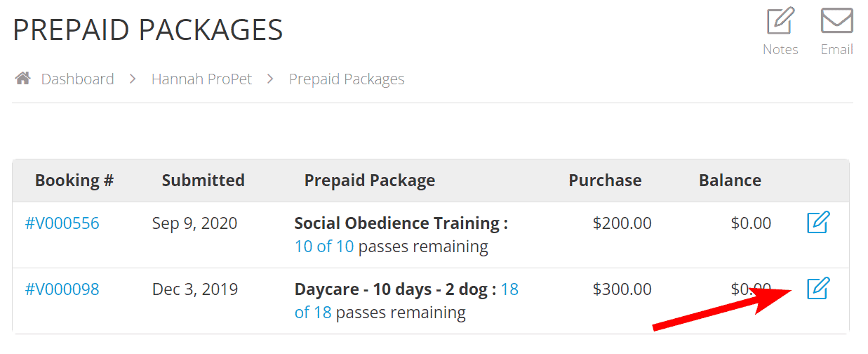Open Hannah ProPet breadcrumb link
Viewport: 868px width, 354px height.
click(x=201, y=79)
